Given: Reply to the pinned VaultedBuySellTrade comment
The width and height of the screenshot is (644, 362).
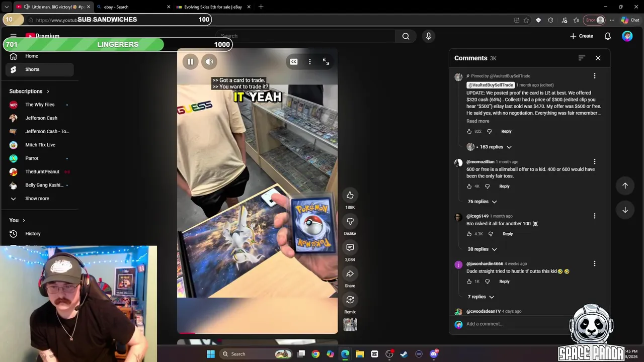Looking at the screenshot, I should 506,131.
